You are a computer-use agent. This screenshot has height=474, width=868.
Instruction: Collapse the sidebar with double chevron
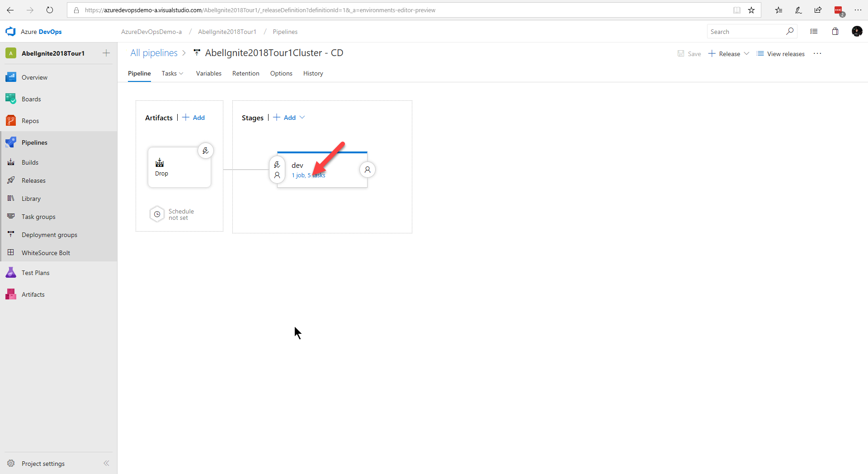pyautogui.click(x=106, y=463)
